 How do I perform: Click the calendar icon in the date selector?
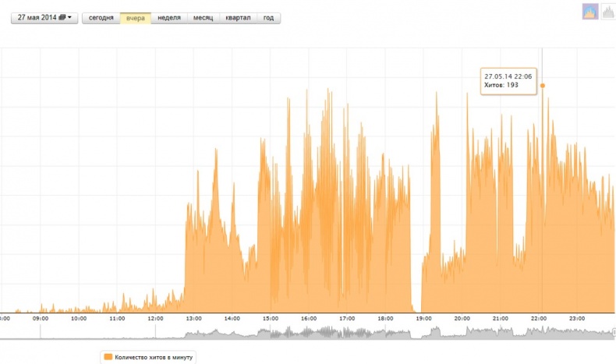62,17
